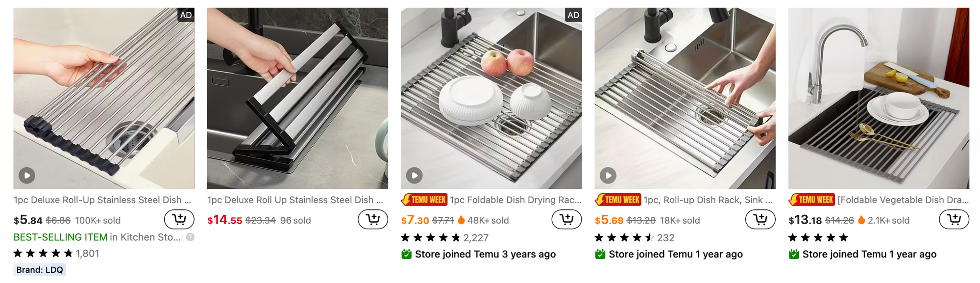Open the Brand: LDQ tag
The image size is (980, 283).
click(40, 270)
